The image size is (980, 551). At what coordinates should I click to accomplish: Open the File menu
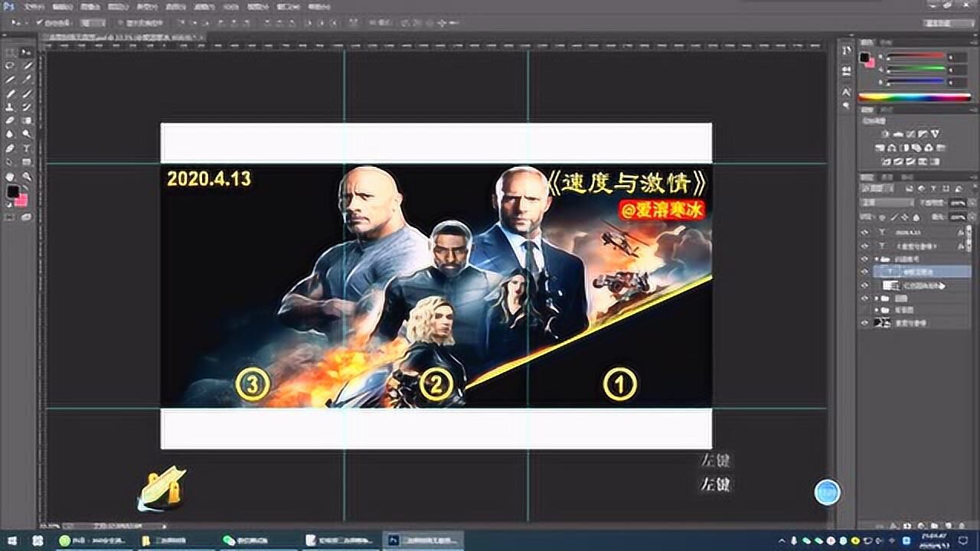[x=34, y=6]
